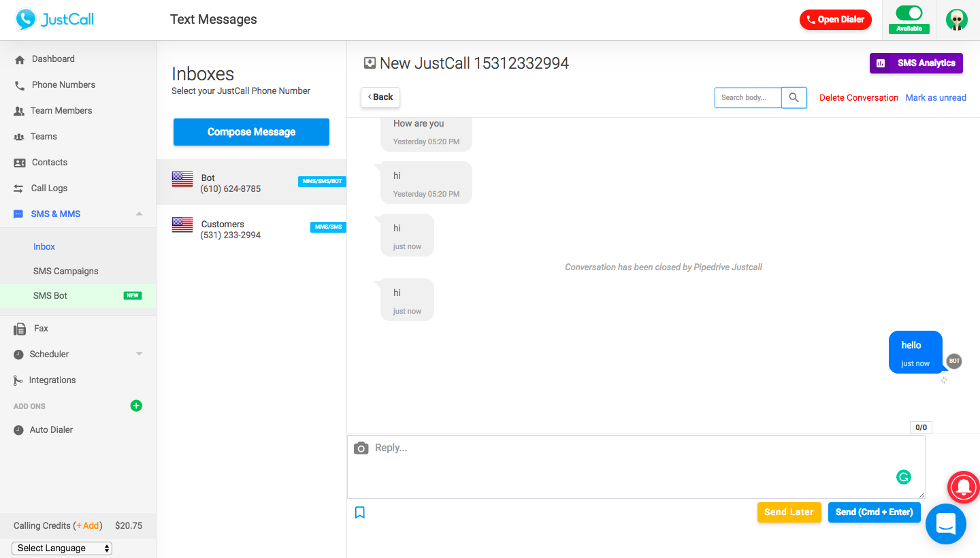
Task: Click the Teams group icon
Action: click(x=19, y=137)
